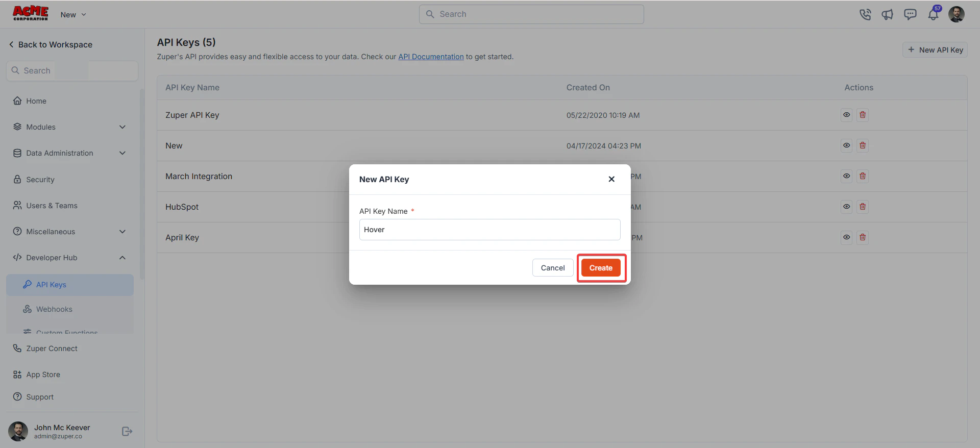Click the Support question mark icon
The height and width of the screenshot is (448, 980).
tap(17, 397)
